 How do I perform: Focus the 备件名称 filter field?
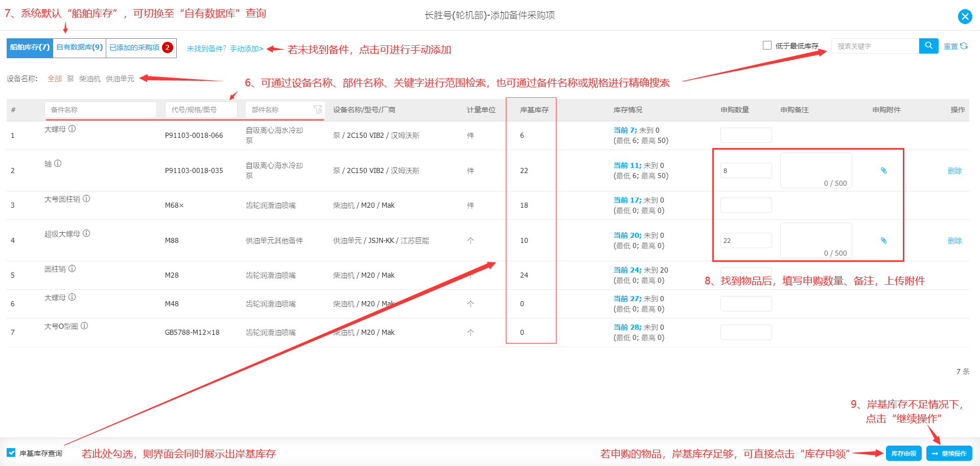[101, 110]
